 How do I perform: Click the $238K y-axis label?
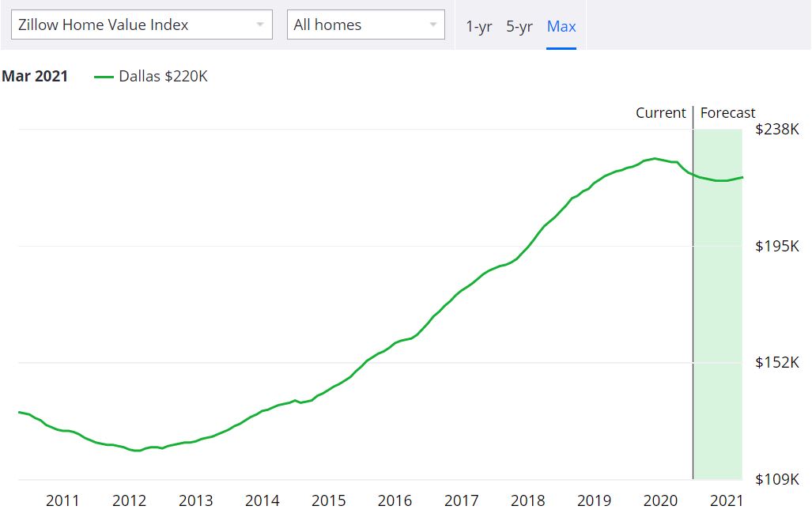(x=776, y=129)
